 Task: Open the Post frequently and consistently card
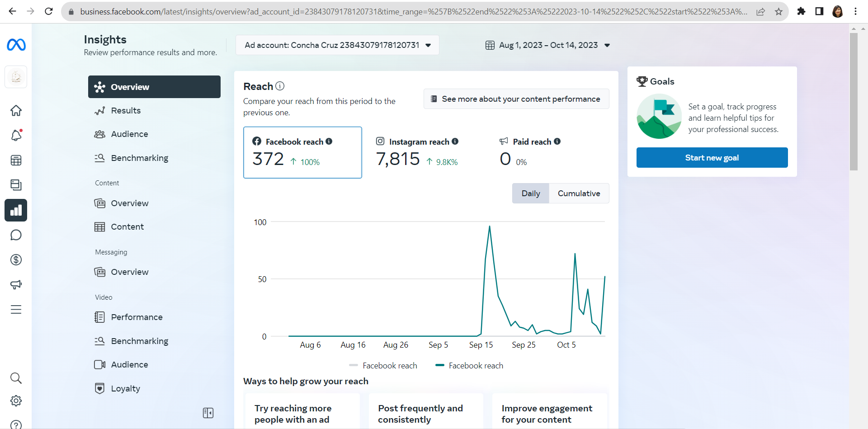426,411
